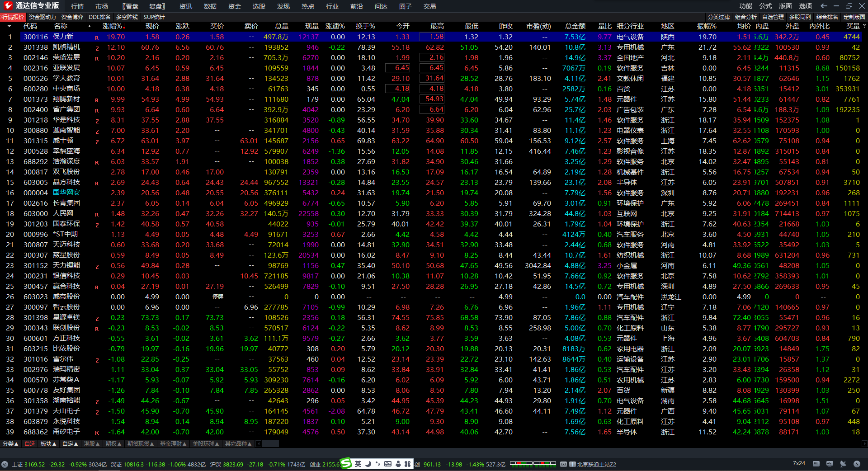Click the 自选管理 button

tap(773, 17)
